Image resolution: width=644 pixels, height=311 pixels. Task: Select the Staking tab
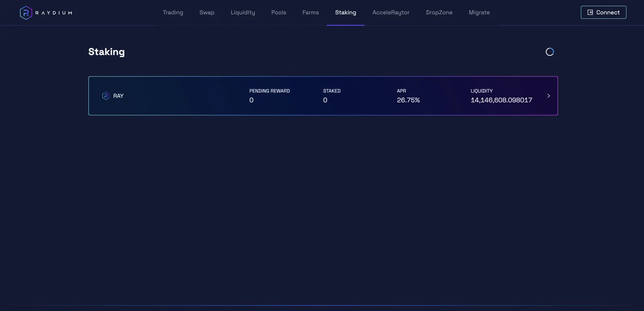click(x=345, y=12)
